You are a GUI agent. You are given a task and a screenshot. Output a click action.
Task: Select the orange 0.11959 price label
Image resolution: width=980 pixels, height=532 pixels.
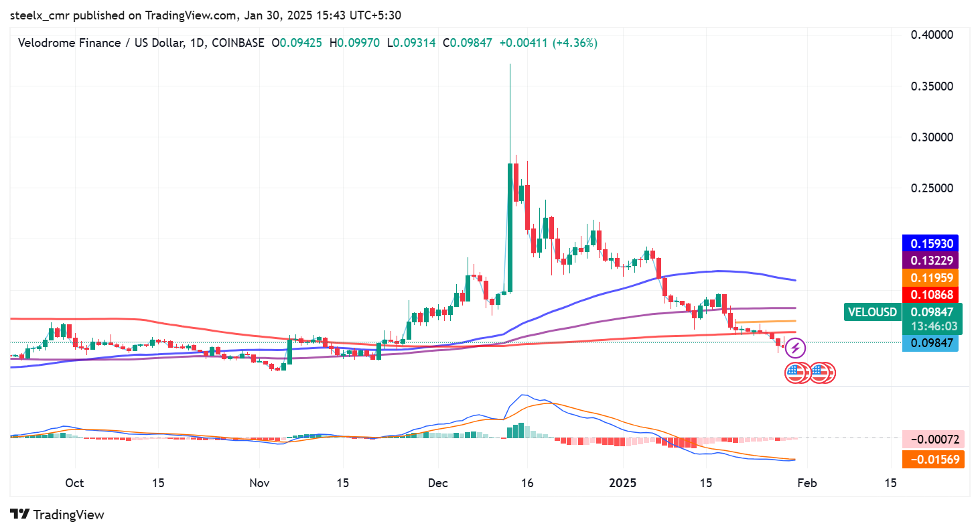point(931,277)
